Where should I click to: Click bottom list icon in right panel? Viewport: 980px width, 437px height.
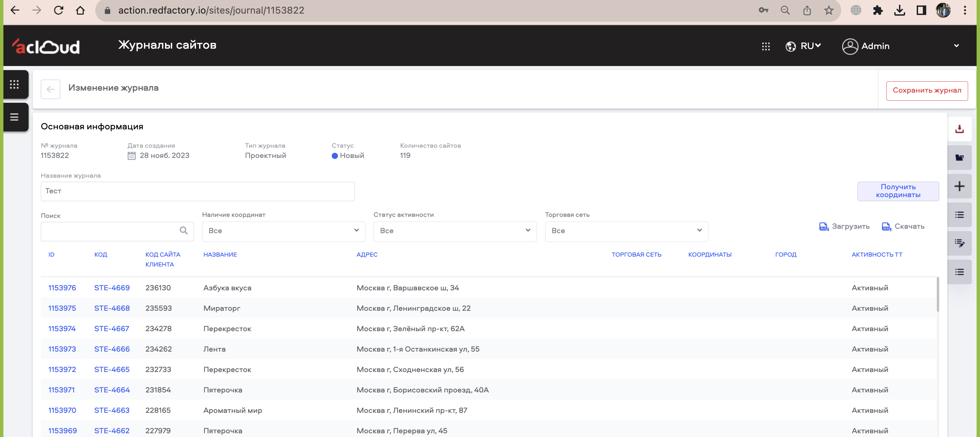(959, 272)
